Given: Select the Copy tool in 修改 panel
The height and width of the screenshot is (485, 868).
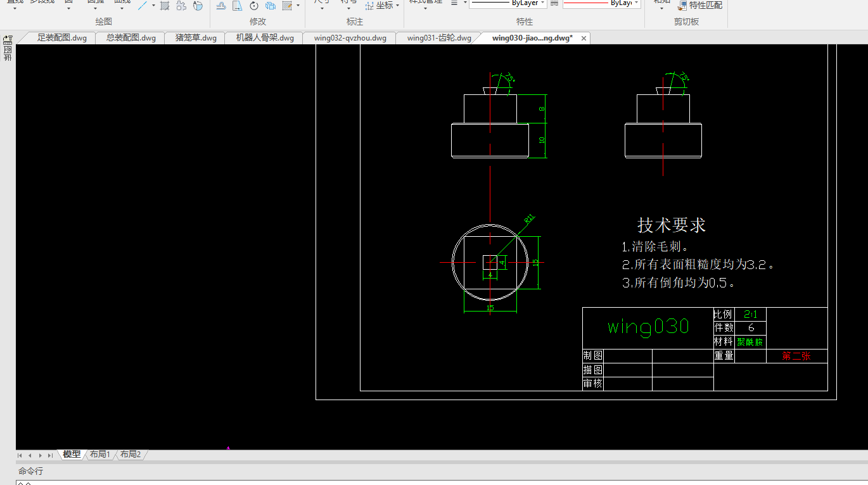Looking at the screenshot, I should [x=271, y=5].
